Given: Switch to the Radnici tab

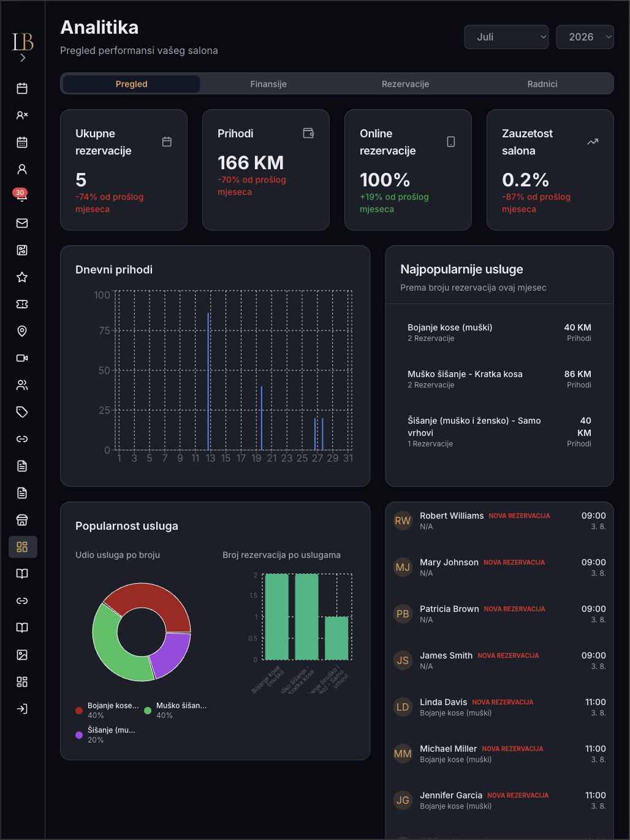Looking at the screenshot, I should point(542,84).
